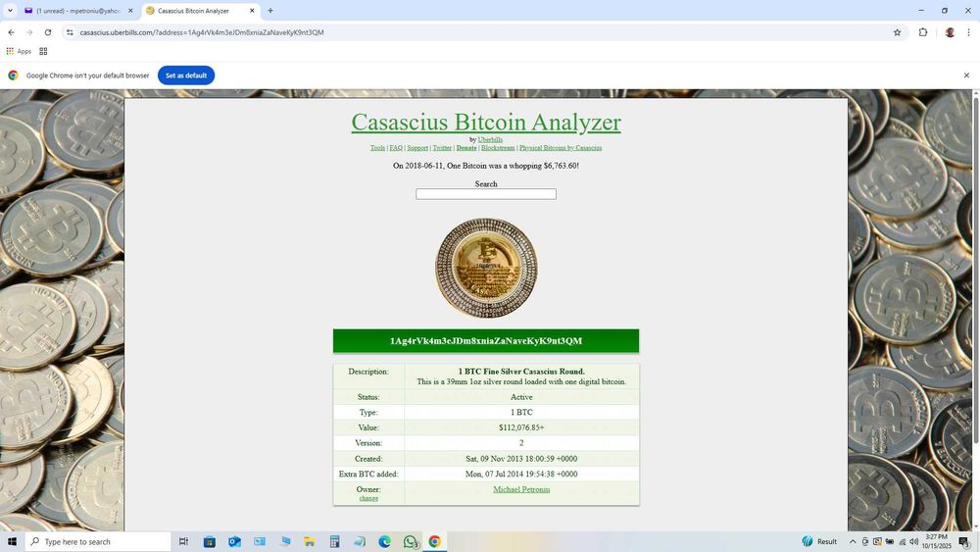The width and height of the screenshot is (980, 552).
Task: Click the Set as default button
Action: tap(186, 75)
